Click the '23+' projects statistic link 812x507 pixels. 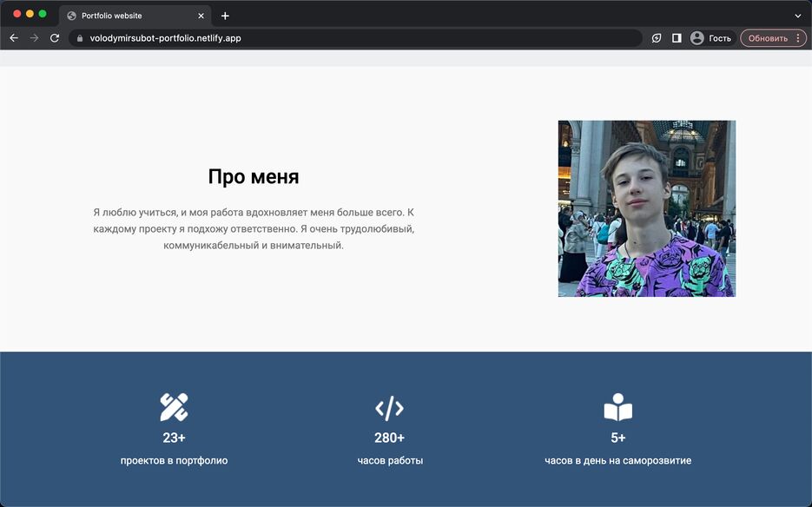(173, 437)
